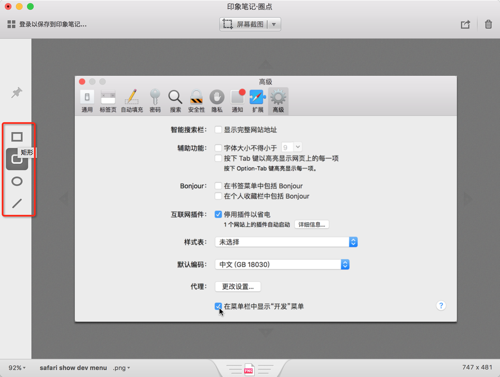Check 字体大小不得小于 checkbox

(x=218, y=148)
